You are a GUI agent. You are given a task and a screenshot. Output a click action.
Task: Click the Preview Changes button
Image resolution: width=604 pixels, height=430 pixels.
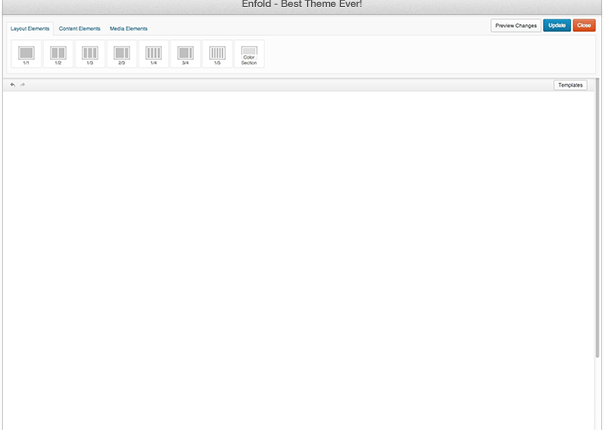coord(515,25)
